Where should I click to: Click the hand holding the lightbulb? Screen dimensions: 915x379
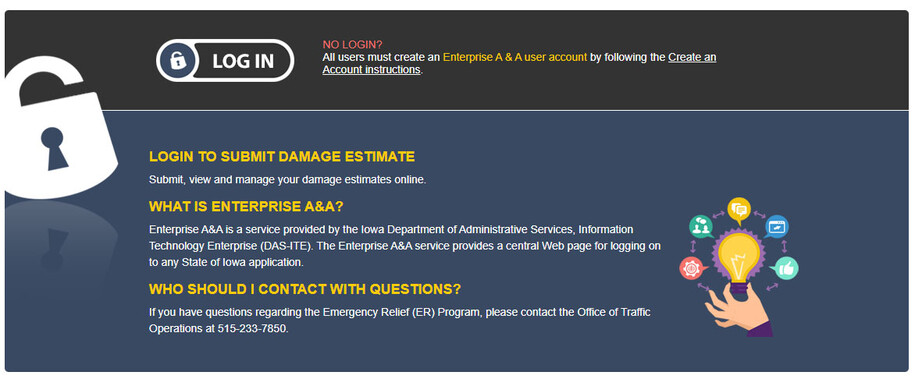tap(738, 311)
